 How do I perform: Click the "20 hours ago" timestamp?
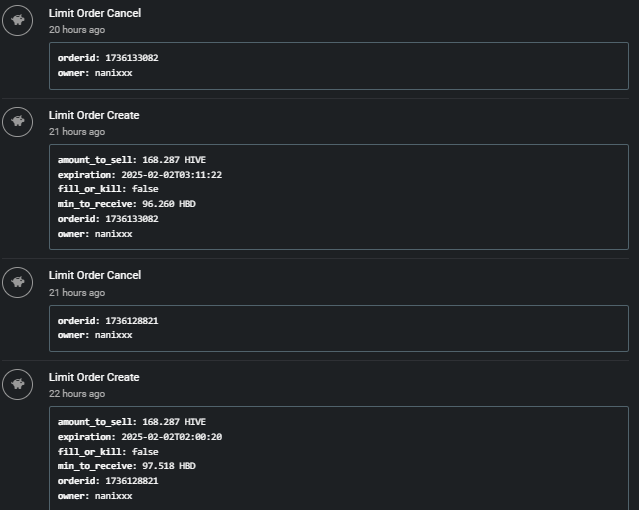point(77,30)
